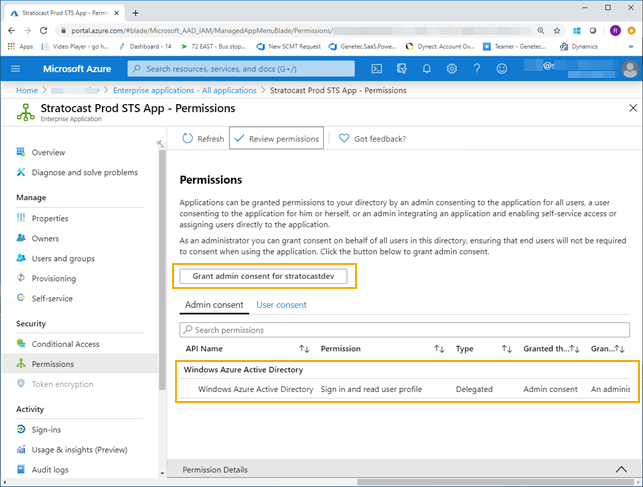The image size is (643, 487).
Task: Open the 72 EAST - Bus stop bookmark
Action: pos(213,46)
